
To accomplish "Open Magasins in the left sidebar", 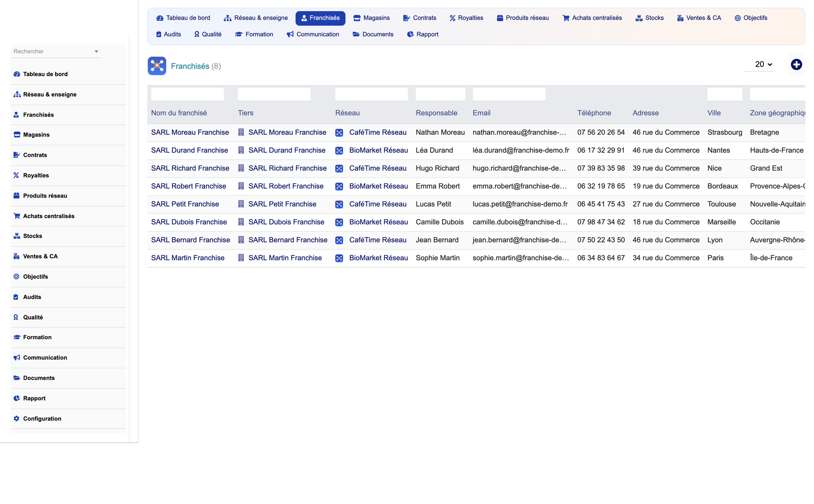I will click(68, 135).
